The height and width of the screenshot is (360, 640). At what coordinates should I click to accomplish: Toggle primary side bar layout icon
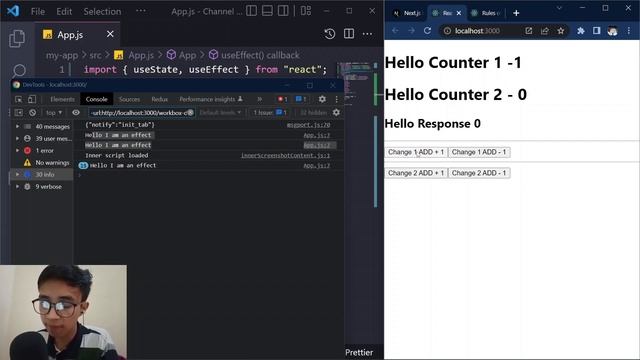(251, 11)
